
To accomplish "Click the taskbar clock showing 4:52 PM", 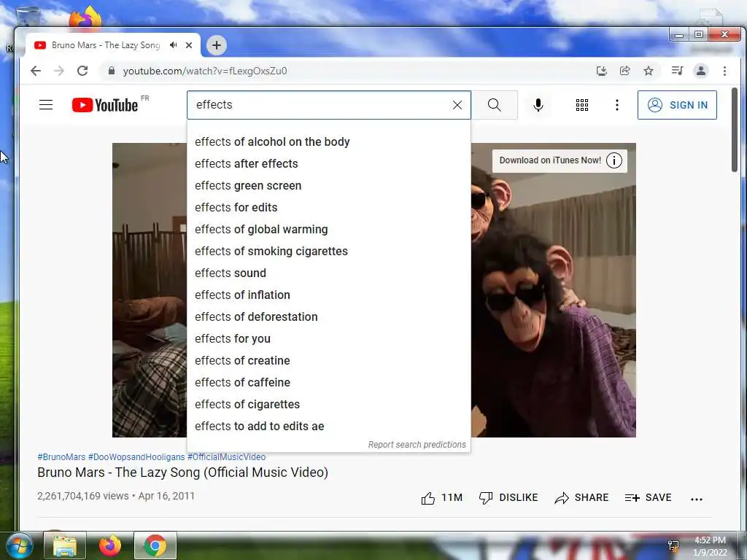I will 710,546.
